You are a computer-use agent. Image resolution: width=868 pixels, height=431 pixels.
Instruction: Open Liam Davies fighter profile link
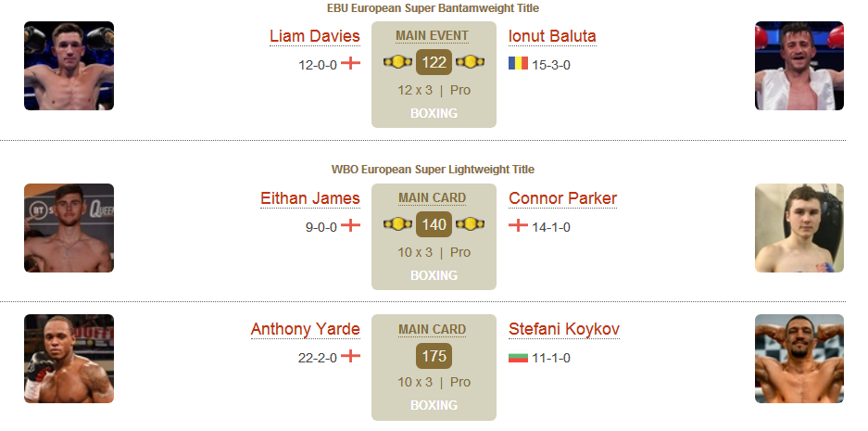coord(314,36)
